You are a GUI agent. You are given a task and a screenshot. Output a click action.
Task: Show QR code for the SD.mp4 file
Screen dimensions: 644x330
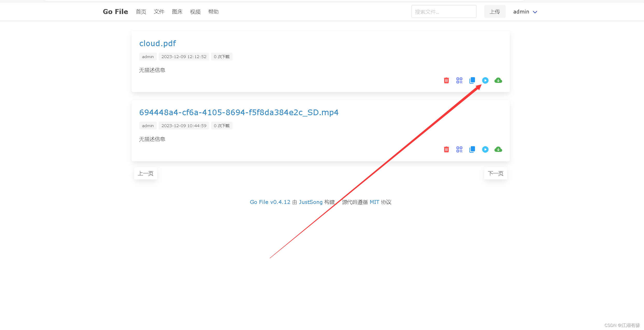pyautogui.click(x=459, y=149)
